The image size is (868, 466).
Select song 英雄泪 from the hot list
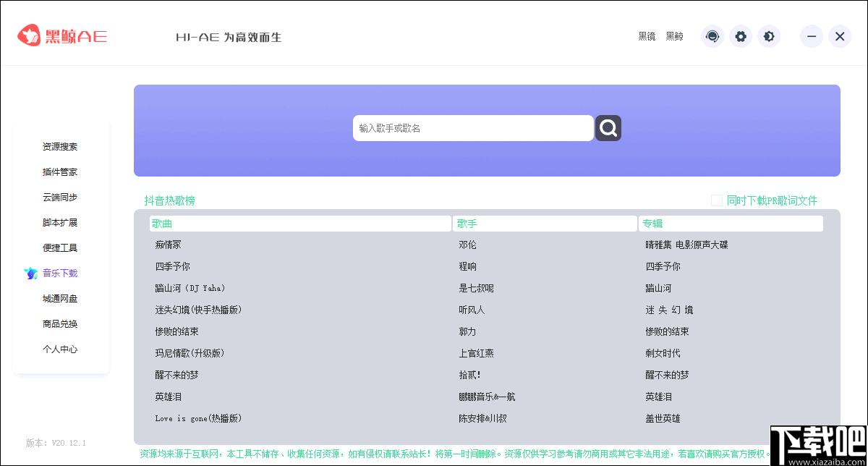click(168, 397)
